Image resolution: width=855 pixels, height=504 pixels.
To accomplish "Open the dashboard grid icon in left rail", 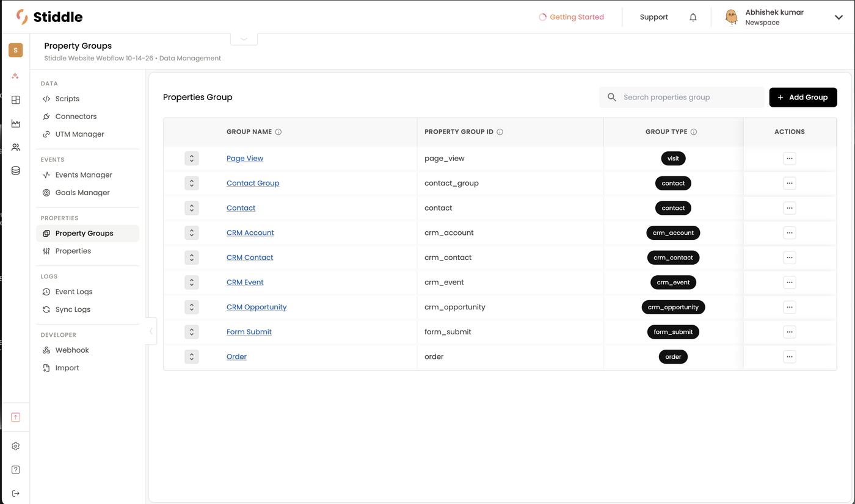I will pyautogui.click(x=16, y=99).
